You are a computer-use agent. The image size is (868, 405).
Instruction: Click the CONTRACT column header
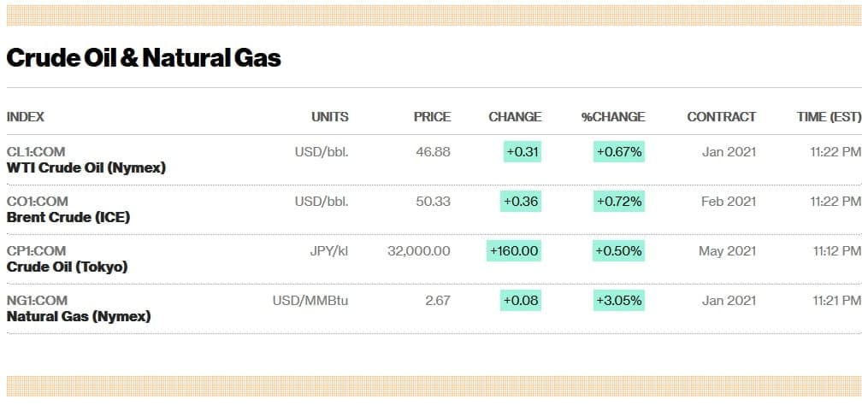(721, 116)
